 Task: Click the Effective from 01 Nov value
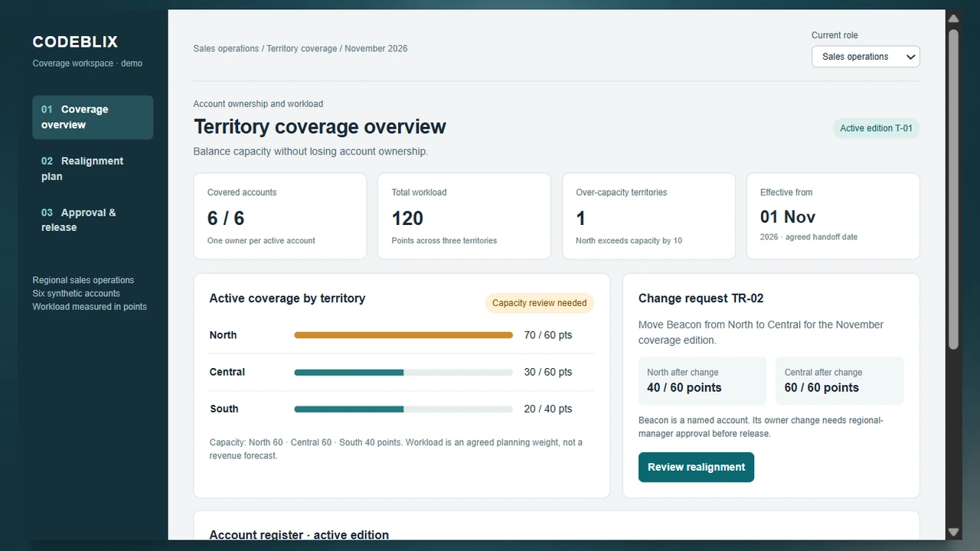point(788,217)
